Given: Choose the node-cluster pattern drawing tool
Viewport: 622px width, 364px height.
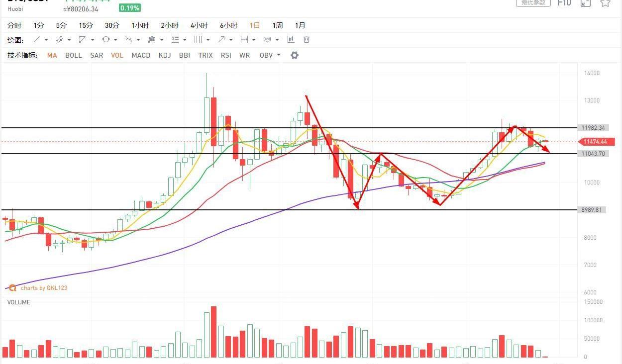Looking at the screenshot, I should coord(152,39).
